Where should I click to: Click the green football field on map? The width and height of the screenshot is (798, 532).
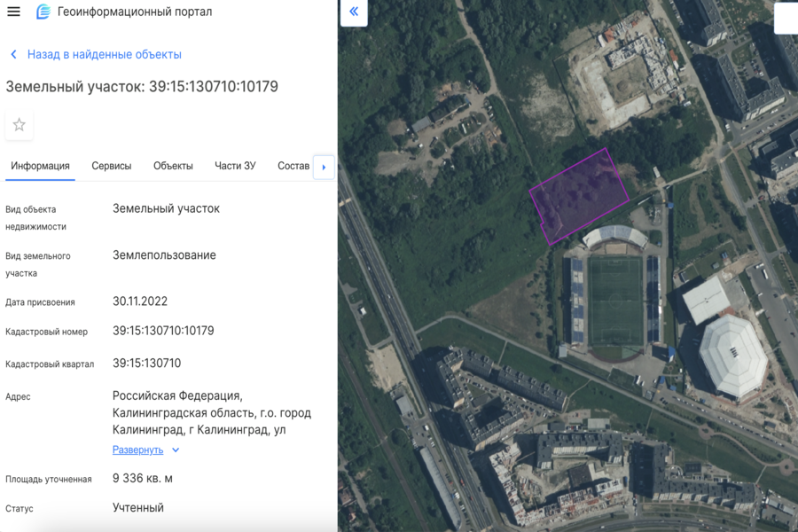[x=615, y=301]
